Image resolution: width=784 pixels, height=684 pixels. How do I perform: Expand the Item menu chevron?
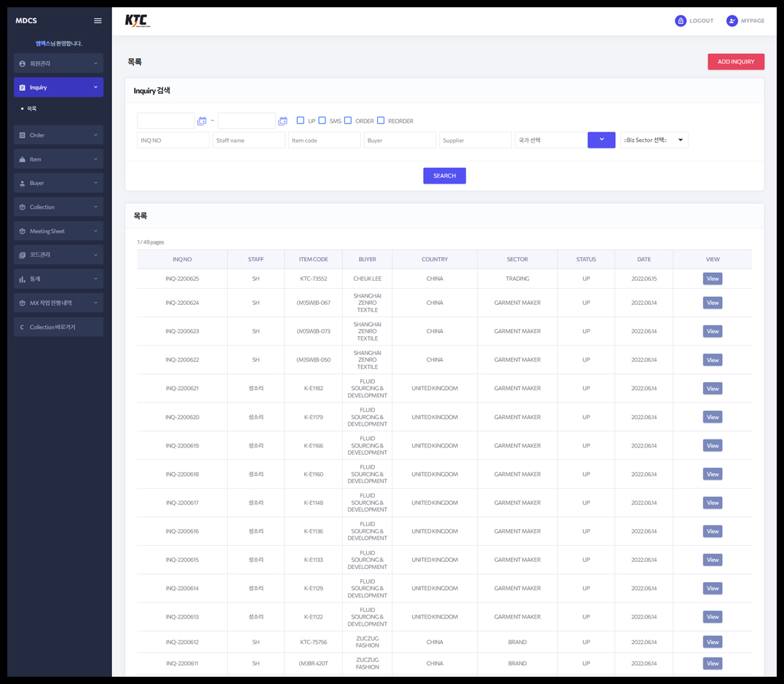(95, 159)
